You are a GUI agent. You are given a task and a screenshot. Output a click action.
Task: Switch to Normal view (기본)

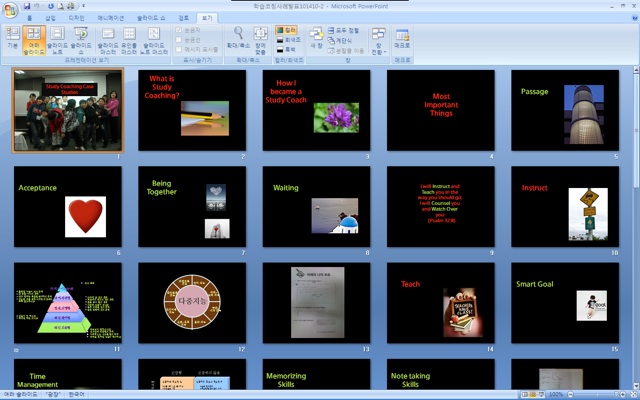coord(13,38)
